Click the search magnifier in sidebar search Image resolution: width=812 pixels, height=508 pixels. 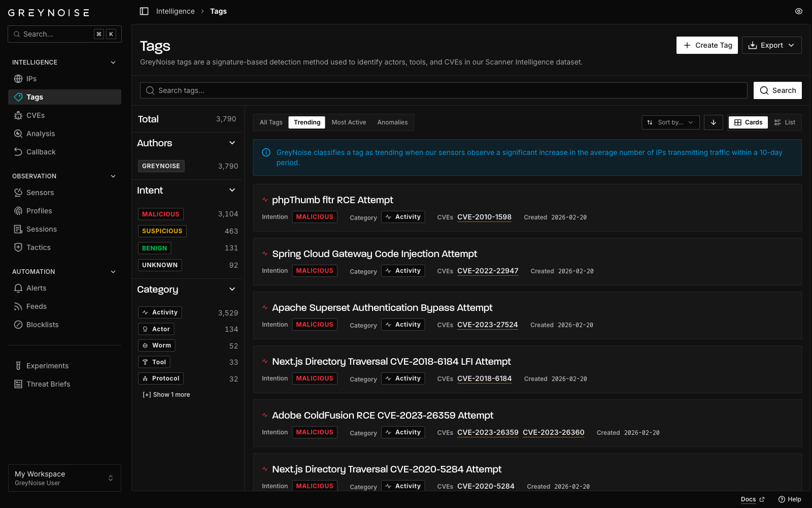[17, 34]
